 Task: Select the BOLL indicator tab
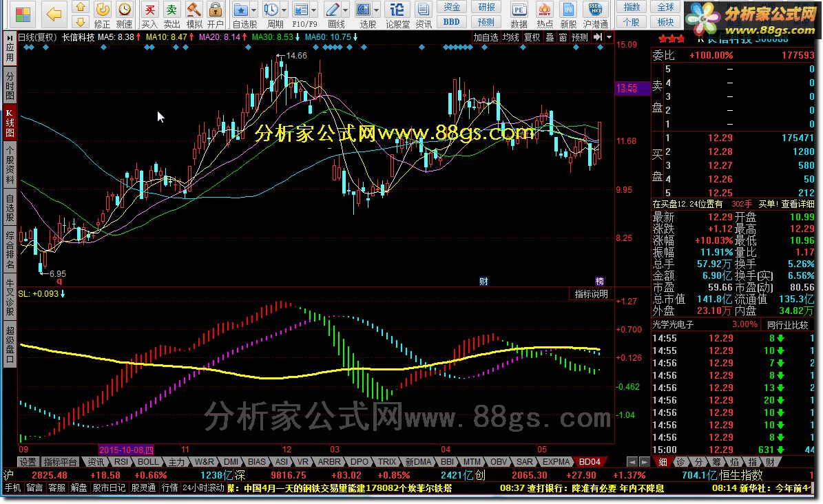click(148, 462)
